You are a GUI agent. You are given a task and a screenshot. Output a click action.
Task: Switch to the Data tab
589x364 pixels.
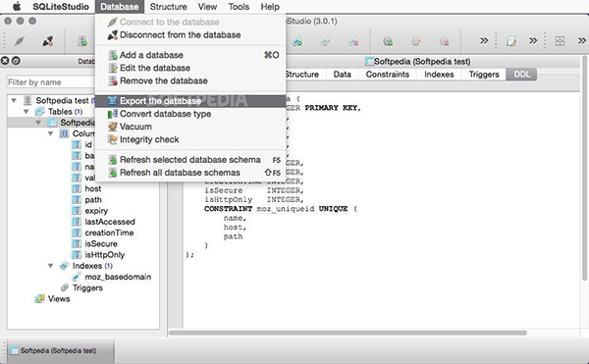tap(342, 75)
